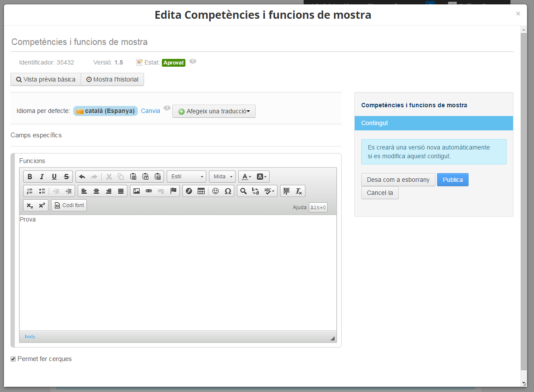Open the special character (omega) picker
The width and height of the screenshot is (534, 392).
[228, 191]
